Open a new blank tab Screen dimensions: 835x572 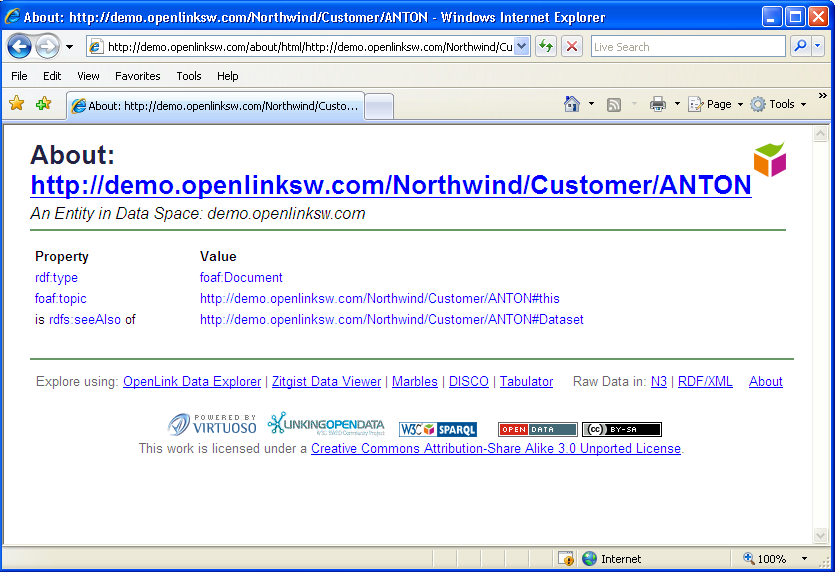click(379, 106)
